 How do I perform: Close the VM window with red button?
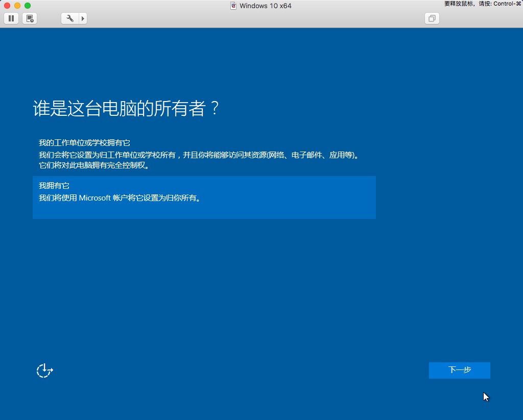click(x=7, y=6)
